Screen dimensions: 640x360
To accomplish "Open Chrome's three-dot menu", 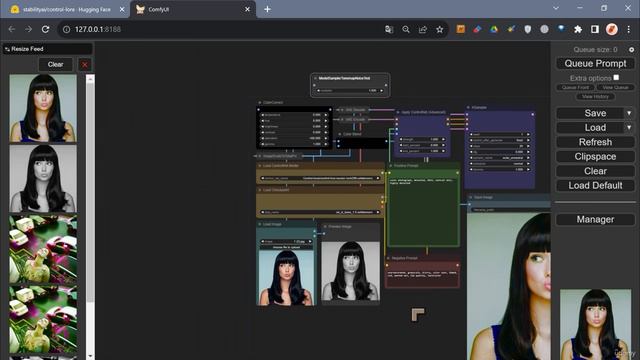I will point(629,29).
